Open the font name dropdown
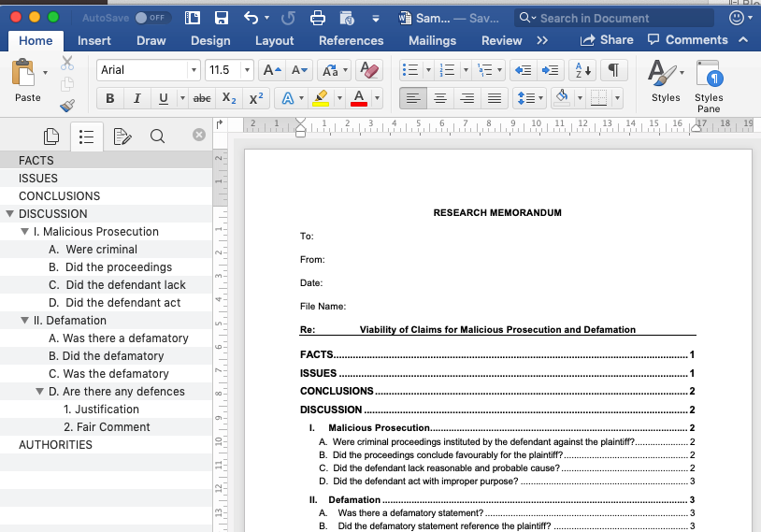 pyautogui.click(x=194, y=70)
